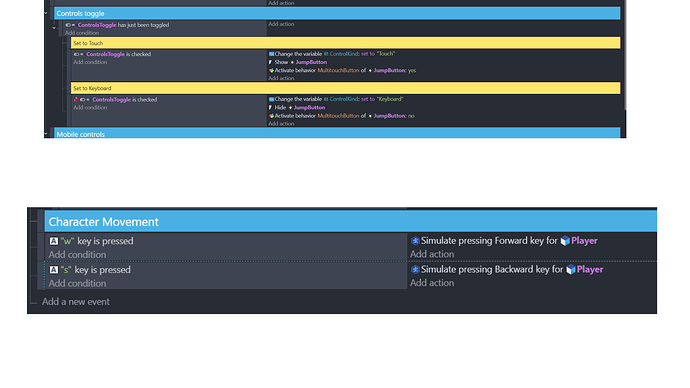Add action below Activate behavior JumpButton: yes
The image size is (690, 388).
pyautogui.click(x=281, y=78)
